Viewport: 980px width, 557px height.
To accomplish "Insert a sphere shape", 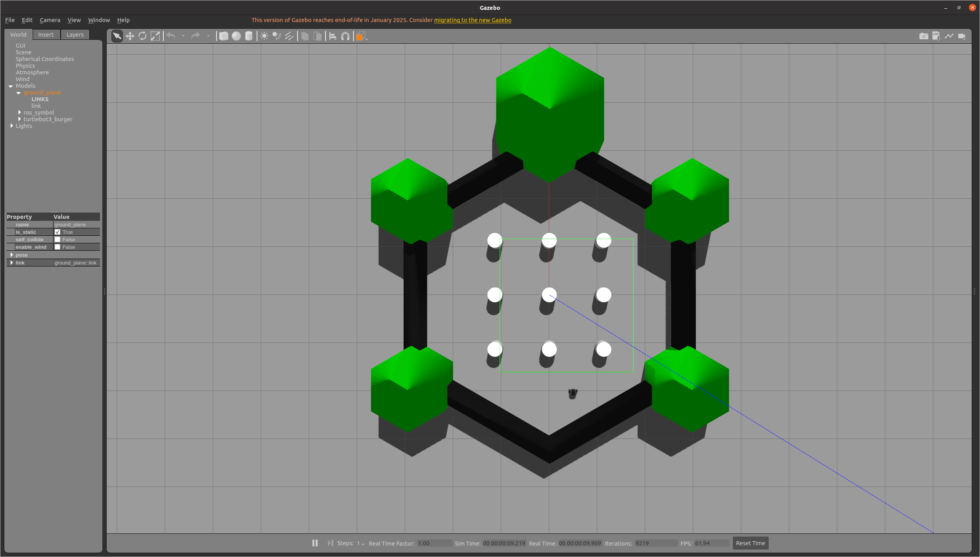I will pyautogui.click(x=236, y=36).
